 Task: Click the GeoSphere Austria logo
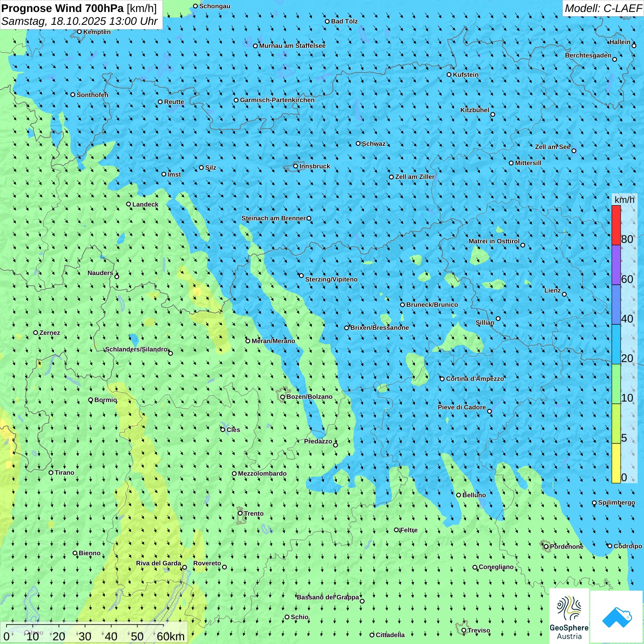click(569, 617)
